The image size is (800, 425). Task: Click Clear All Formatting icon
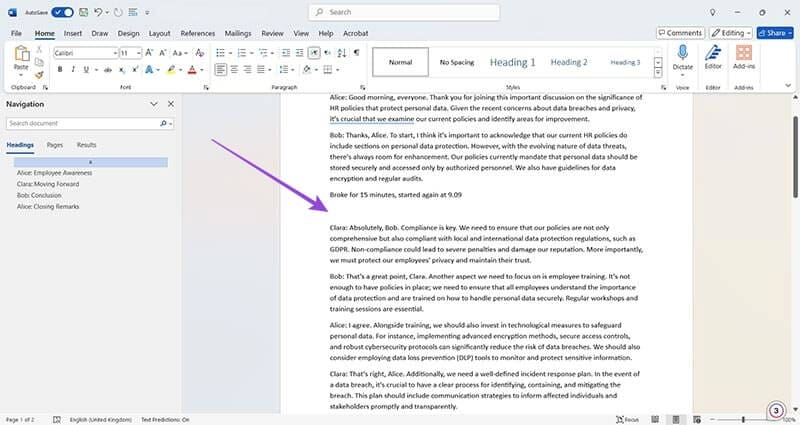coord(199,53)
